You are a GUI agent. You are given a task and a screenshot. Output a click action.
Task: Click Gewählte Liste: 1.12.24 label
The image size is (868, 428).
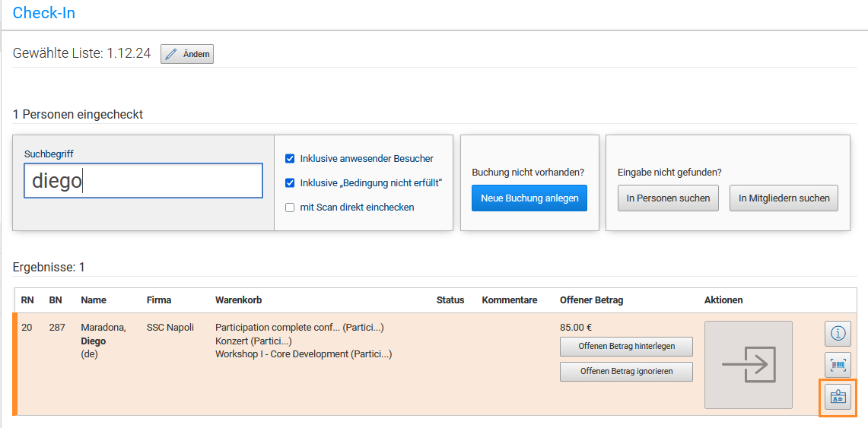81,54
